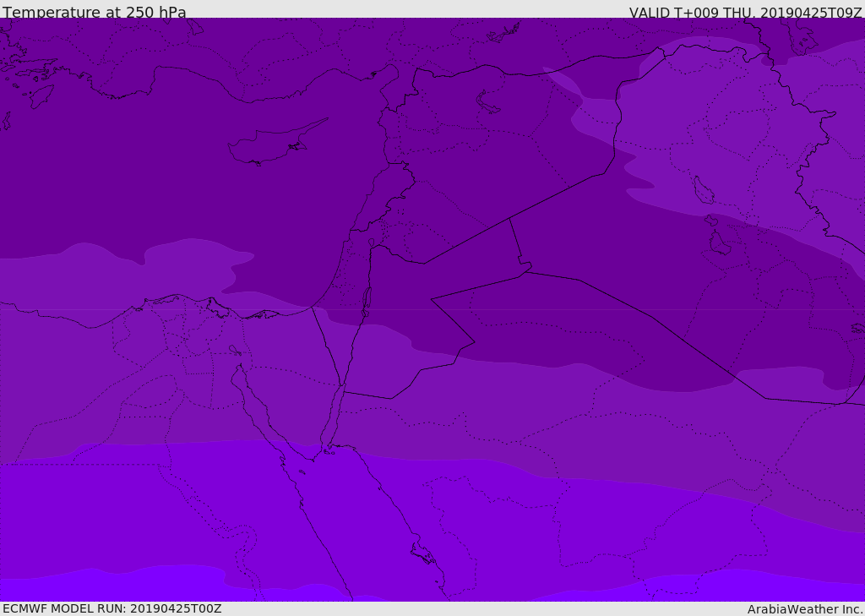This screenshot has height=616, width=865.
Task: Click the 'Temperature at 250 hPa' title text
Action: click(95, 12)
